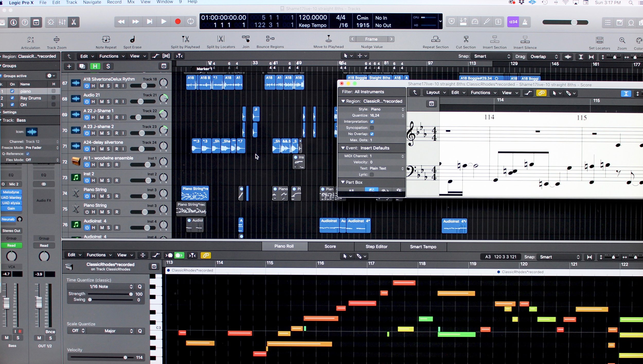Click the Articulation toolbar icon

[30, 40]
